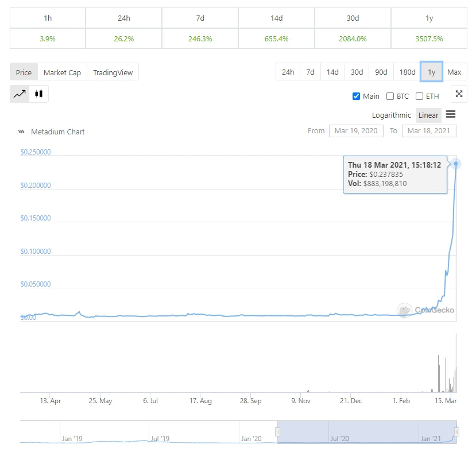This screenshot has width=476, height=452.
Task: Uncheck the Main checkbox
Action: [x=356, y=96]
